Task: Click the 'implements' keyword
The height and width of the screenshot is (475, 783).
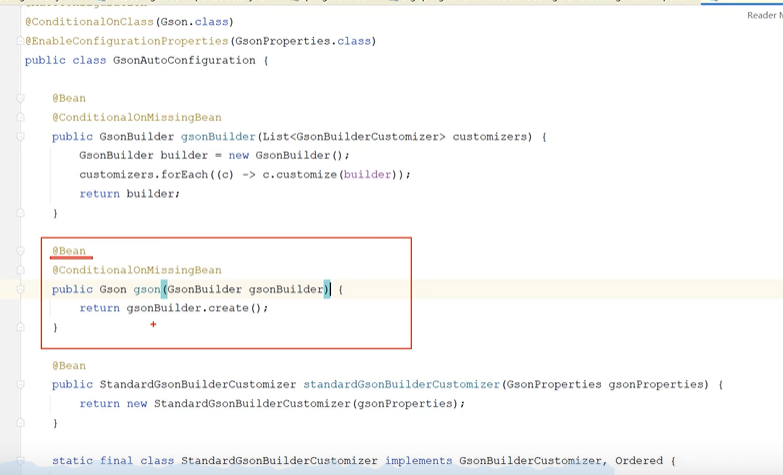Action: pos(418,461)
